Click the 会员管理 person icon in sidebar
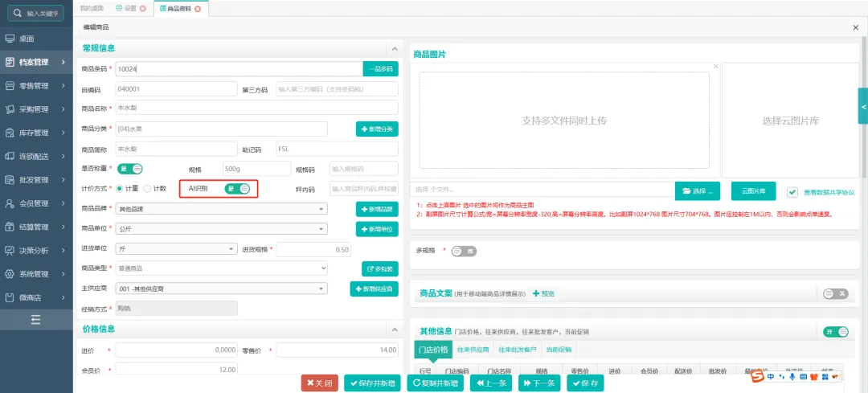Image resolution: width=868 pixels, height=393 pixels. 10,203
